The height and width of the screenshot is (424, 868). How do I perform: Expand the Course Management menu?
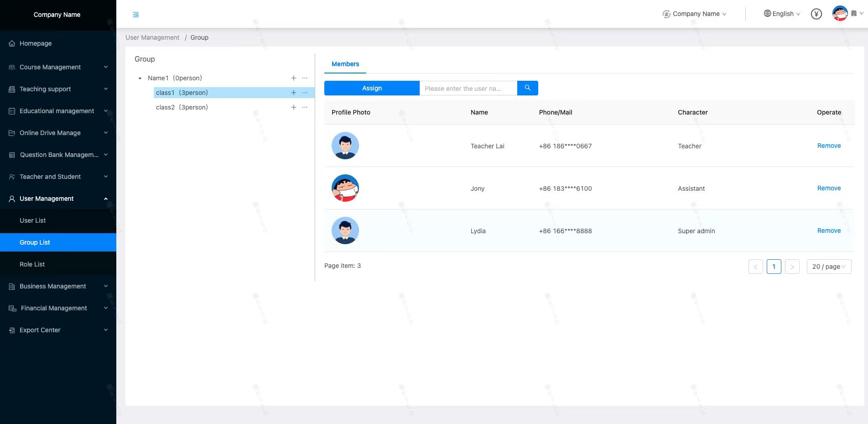[x=58, y=67]
